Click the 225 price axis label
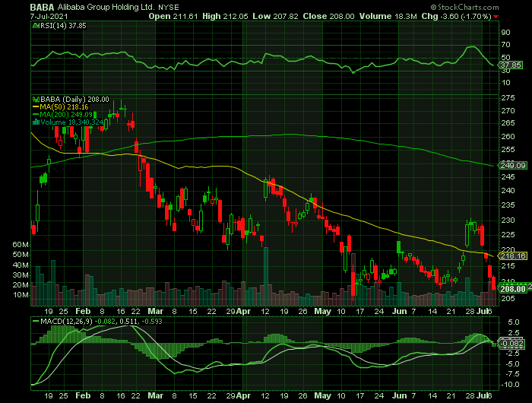 click(x=508, y=235)
